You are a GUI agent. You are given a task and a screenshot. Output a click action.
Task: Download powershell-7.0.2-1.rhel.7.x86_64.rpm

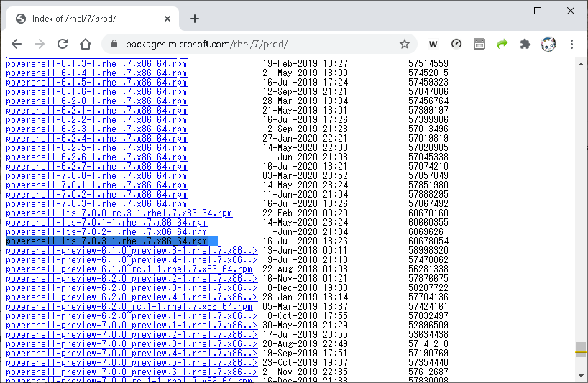click(x=96, y=195)
